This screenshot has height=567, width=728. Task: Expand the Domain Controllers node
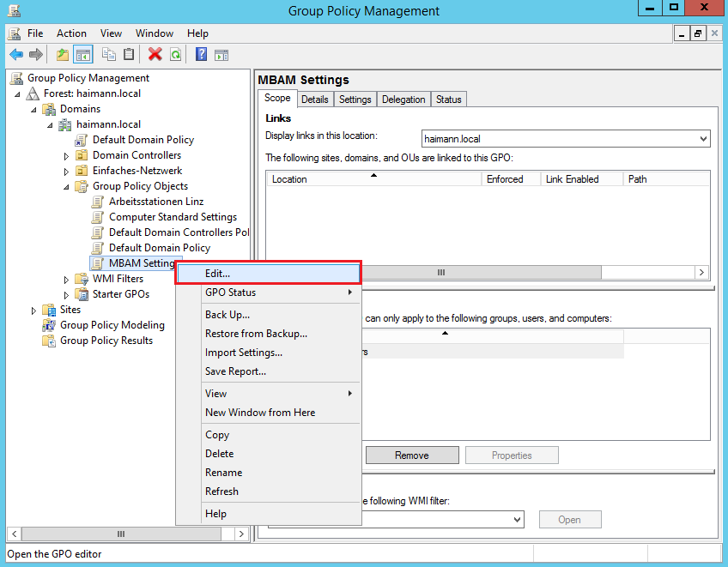coord(66,156)
